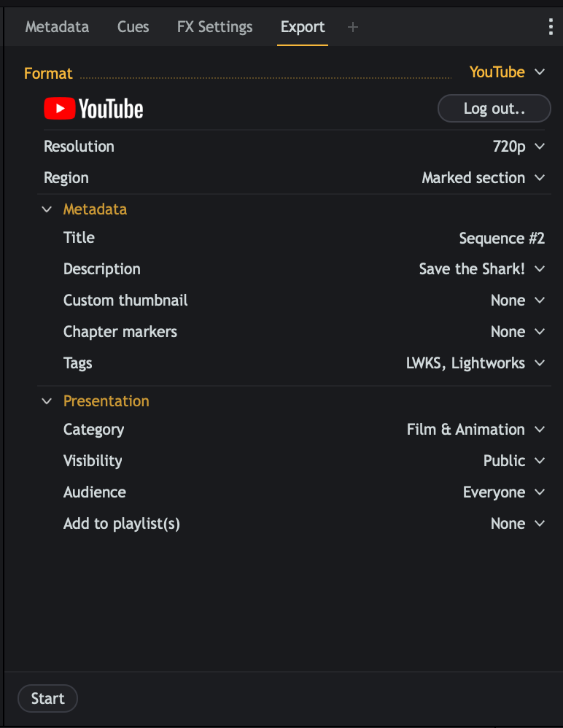This screenshot has width=563, height=728.
Task: Add a new tab with plus icon
Action: tap(353, 27)
